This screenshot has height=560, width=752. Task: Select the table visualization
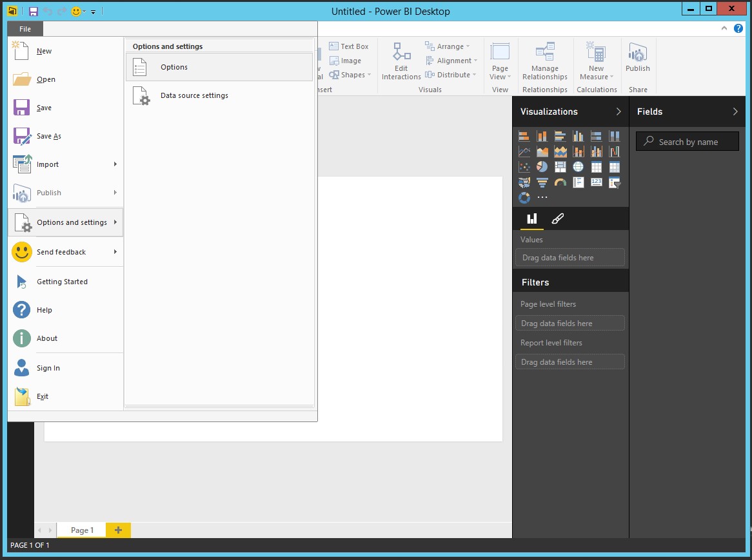pyautogui.click(x=596, y=167)
